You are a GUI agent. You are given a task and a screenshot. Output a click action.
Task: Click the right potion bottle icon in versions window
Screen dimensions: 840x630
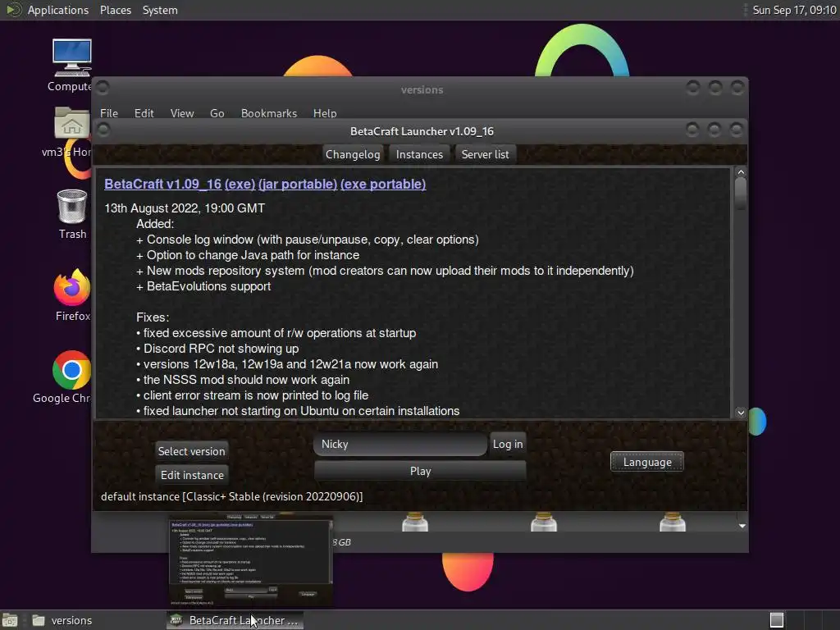pos(673,522)
